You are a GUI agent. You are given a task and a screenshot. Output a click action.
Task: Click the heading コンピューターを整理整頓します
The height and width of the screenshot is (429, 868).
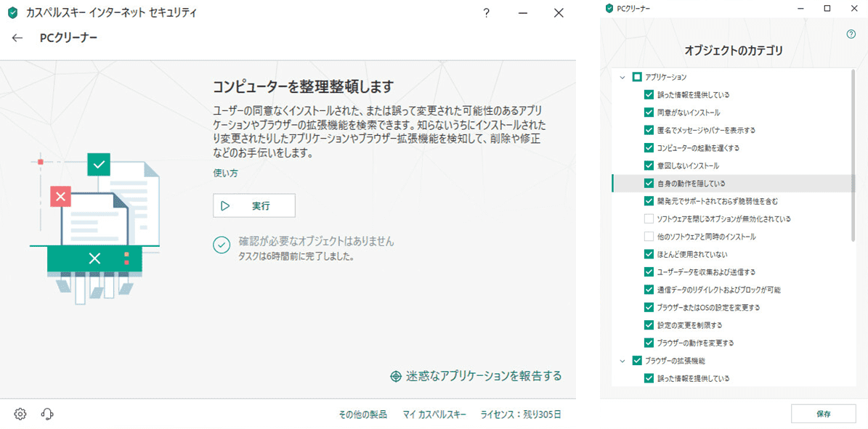pos(304,87)
